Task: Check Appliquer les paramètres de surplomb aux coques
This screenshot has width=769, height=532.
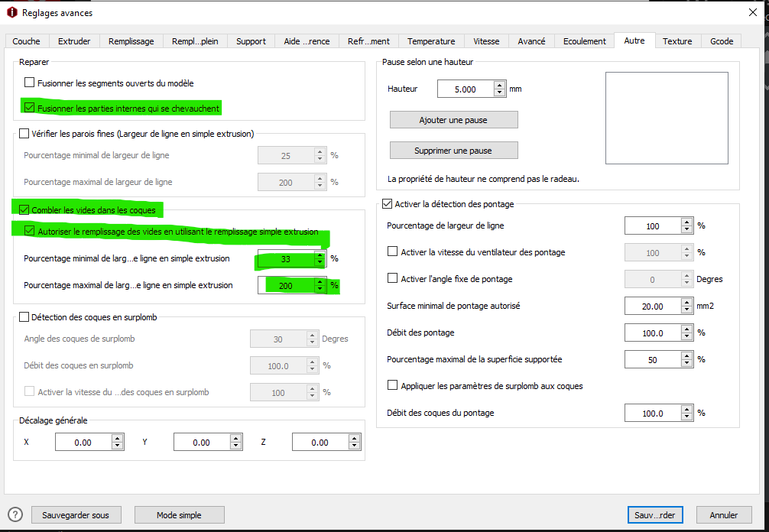Action: point(392,385)
